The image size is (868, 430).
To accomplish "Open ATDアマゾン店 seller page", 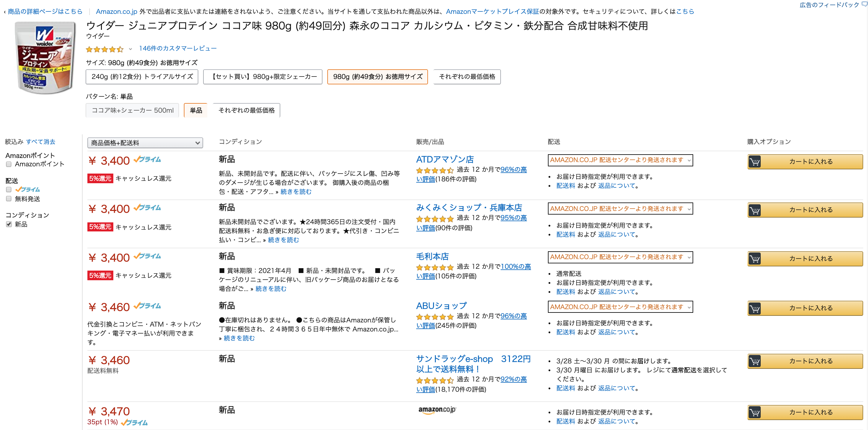I will point(445,159).
